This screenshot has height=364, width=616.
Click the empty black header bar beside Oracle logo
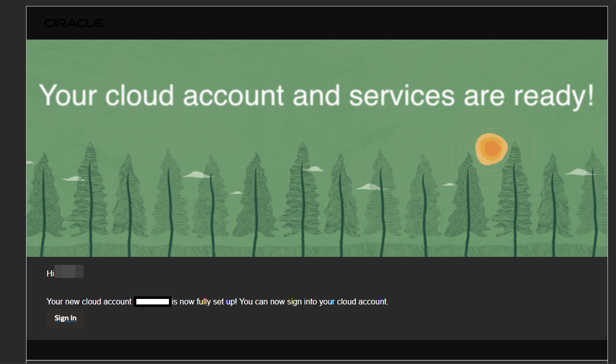coord(351,23)
